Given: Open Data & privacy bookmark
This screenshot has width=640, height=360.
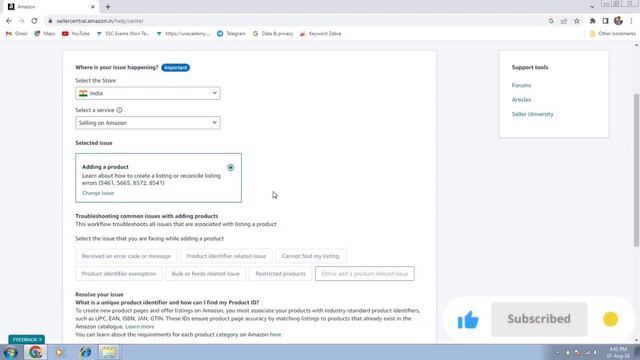Looking at the screenshot, I should tap(273, 33).
